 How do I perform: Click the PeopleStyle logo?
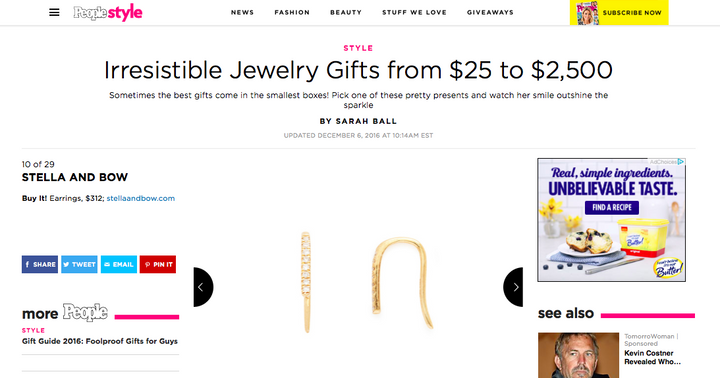click(x=108, y=12)
